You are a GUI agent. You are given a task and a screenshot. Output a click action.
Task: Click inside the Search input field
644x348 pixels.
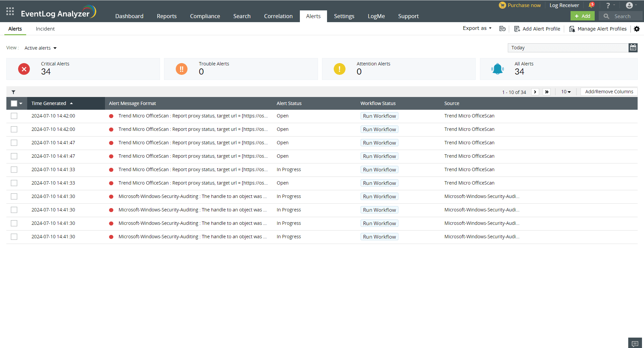pyautogui.click(x=624, y=16)
